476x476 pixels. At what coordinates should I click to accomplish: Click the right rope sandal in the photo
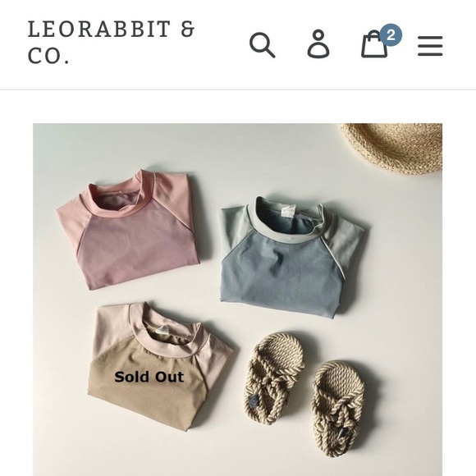(337, 409)
